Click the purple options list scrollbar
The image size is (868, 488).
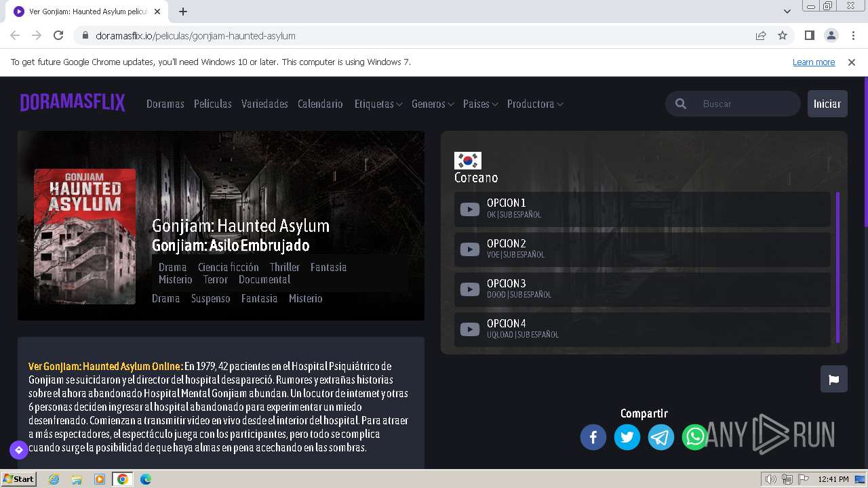838,267
